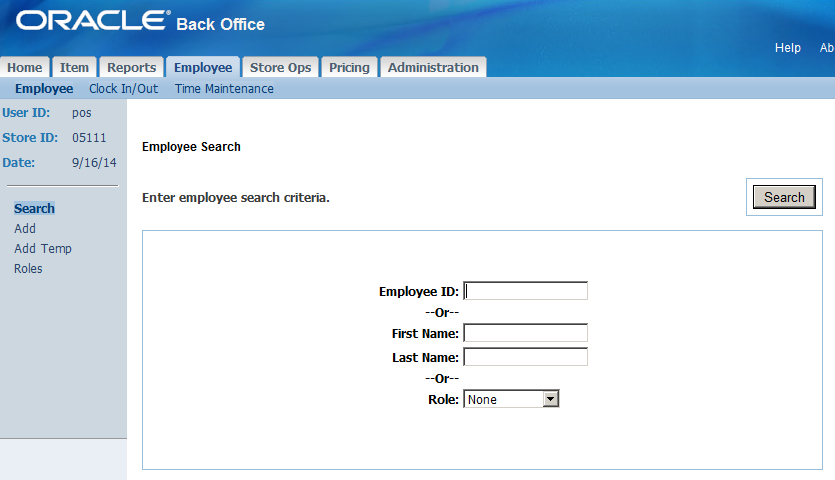Switch to the Administration tab
Screen dimensions: 835x480
pyautogui.click(x=433, y=68)
